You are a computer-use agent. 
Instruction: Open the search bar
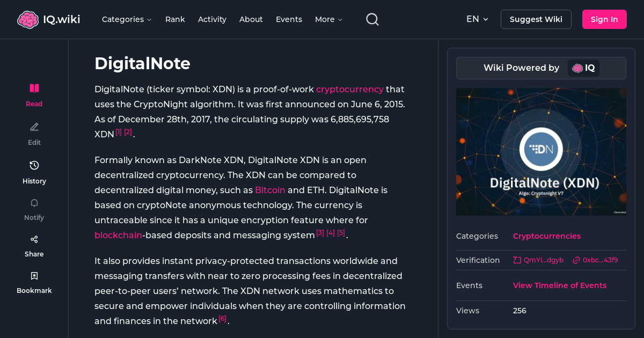click(372, 19)
